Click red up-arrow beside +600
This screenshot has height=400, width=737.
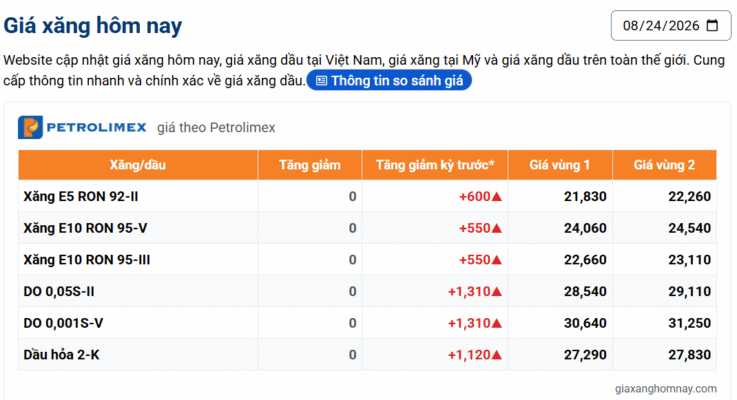coord(497,196)
